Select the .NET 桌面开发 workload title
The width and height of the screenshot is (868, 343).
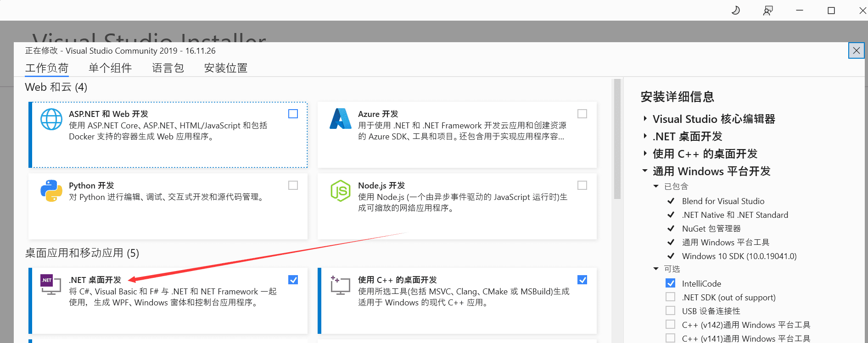(x=95, y=280)
